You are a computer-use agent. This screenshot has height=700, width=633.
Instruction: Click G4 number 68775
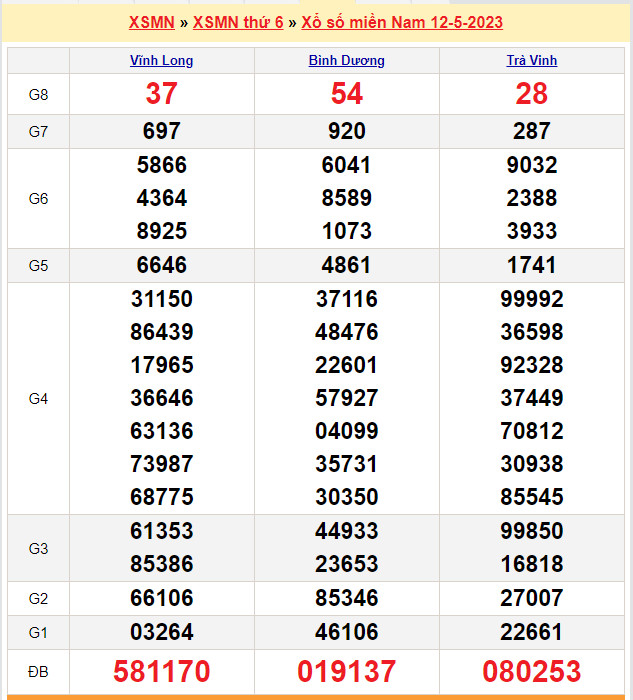(x=162, y=497)
